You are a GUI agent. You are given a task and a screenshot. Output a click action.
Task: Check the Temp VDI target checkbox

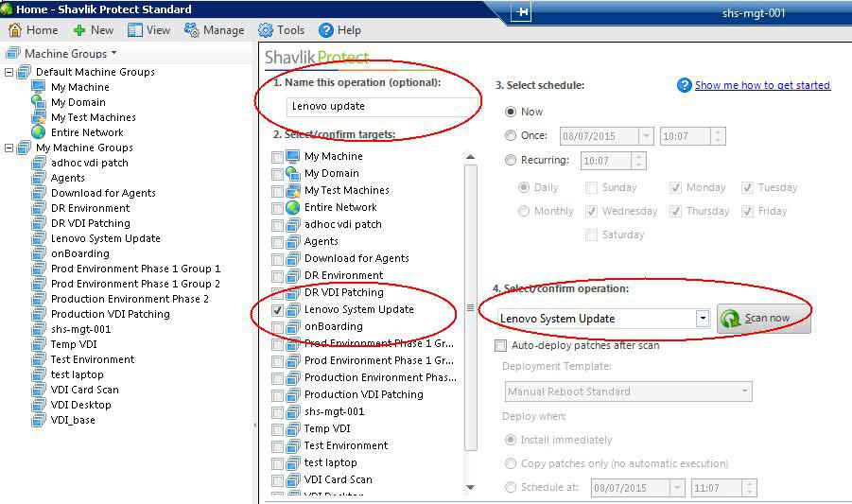(x=277, y=429)
